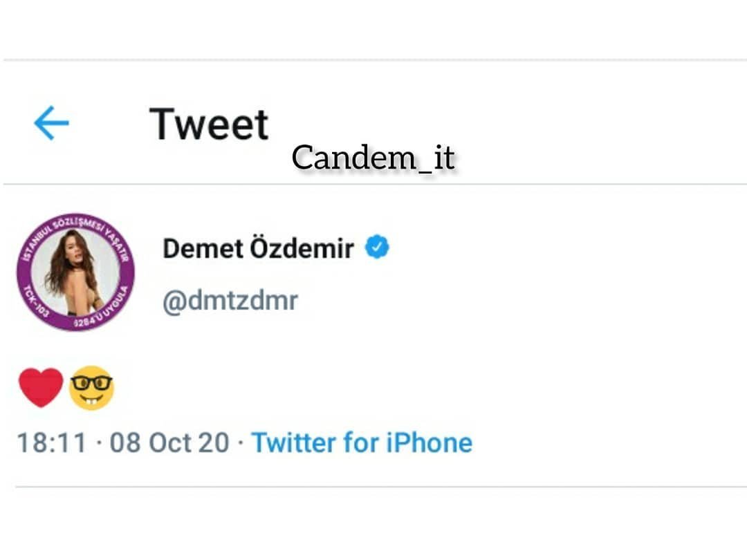This screenshot has height=560, width=747.
Task: Click the "08 Oct 20" date
Action: pyautogui.click(x=169, y=442)
